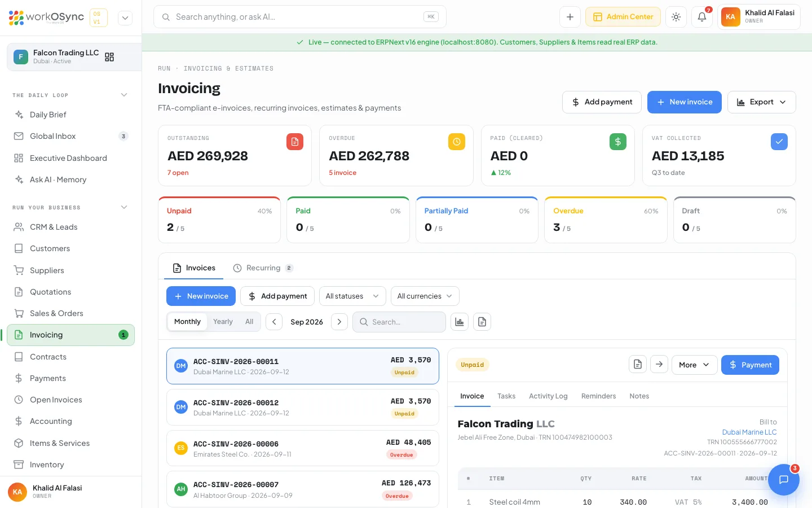Image resolution: width=812 pixels, height=508 pixels.
Task: Select the Yearly period toggle
Action: [223, 322]
